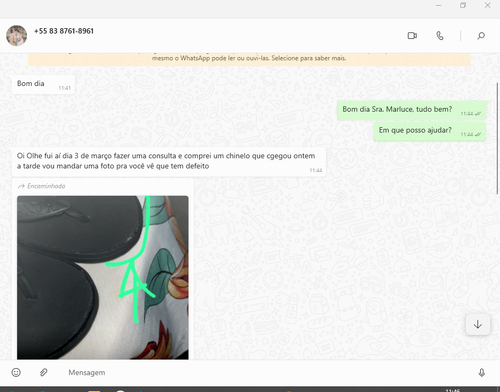500x392 pixels.
Task: Click the 'Bom dia' received message
Action: tap(43, 84)
